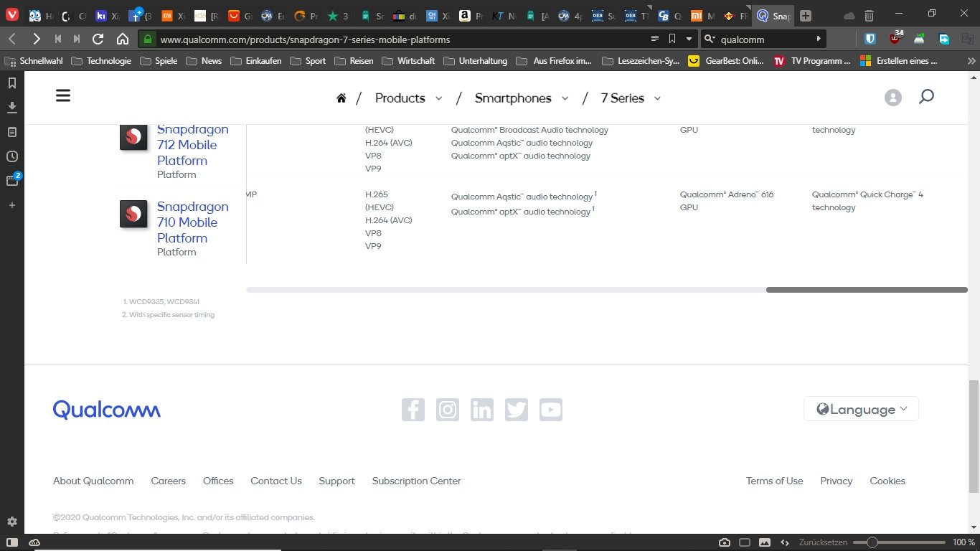
Task: Open Bookmarks panel in sidebar
Action: coord(11,83)
